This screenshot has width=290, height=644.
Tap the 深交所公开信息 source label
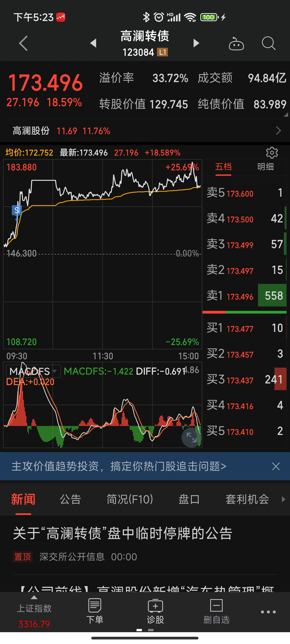[72, 557]
